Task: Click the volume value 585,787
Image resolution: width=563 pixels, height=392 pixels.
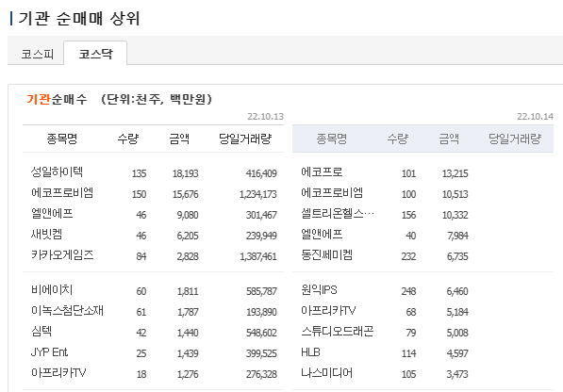Action: (261, 291)
